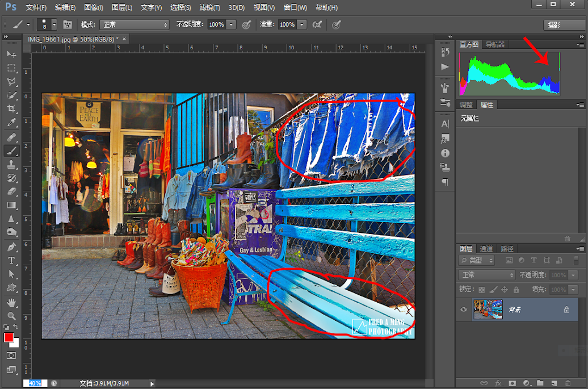Open the layer blend mode 正常 dropdown
This screenshot has height=389, width=588.
(x=487, y=275)
